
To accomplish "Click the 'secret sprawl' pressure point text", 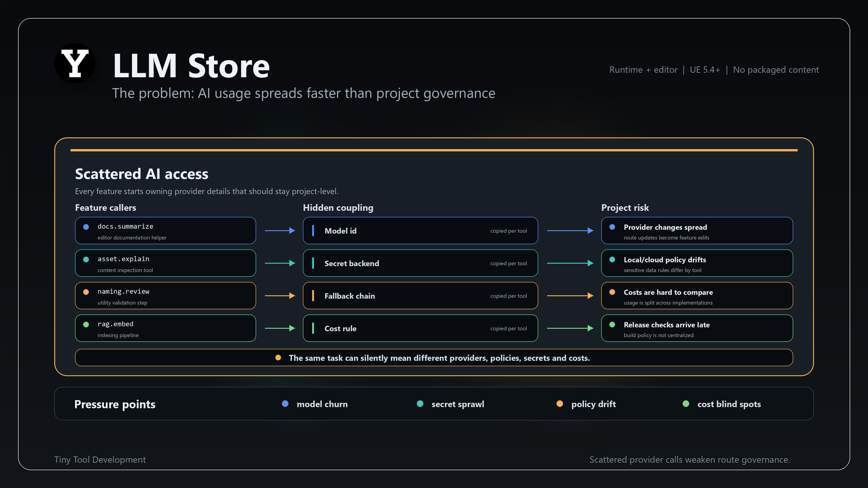I will [458, 404].
